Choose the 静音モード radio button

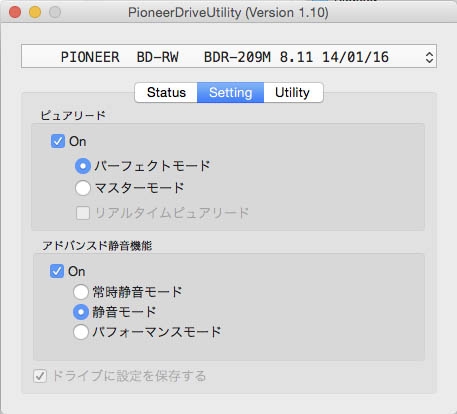[81, 312]
